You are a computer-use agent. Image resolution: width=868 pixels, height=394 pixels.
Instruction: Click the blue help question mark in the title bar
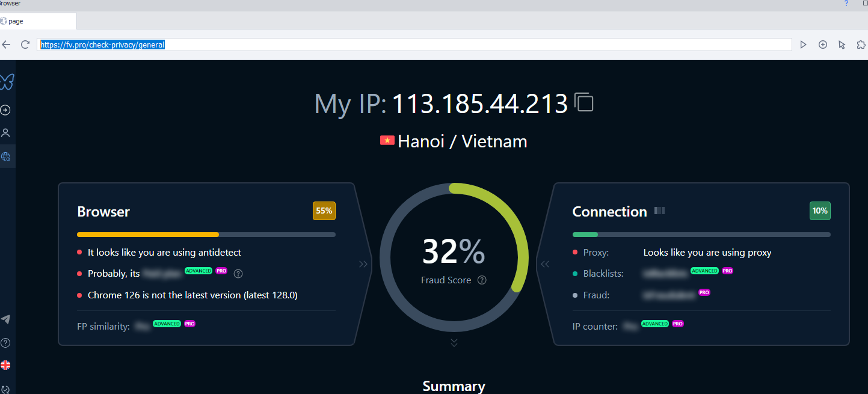coord(846,4)
